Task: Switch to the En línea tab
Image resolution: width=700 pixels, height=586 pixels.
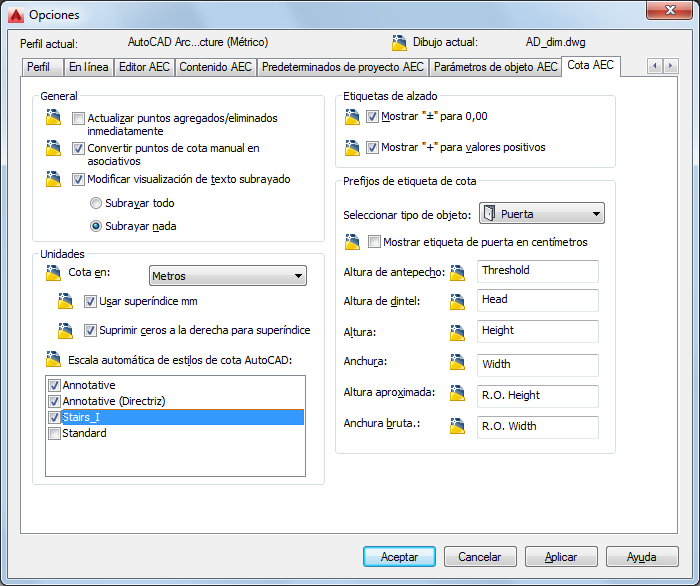Action: tap(88, 67)
